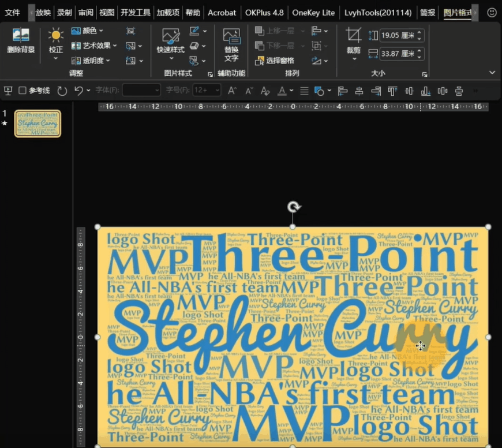The image size is (502, 448).
Task: Click the redo circular arrow in quick toolbar
Action: pos(62,91)
